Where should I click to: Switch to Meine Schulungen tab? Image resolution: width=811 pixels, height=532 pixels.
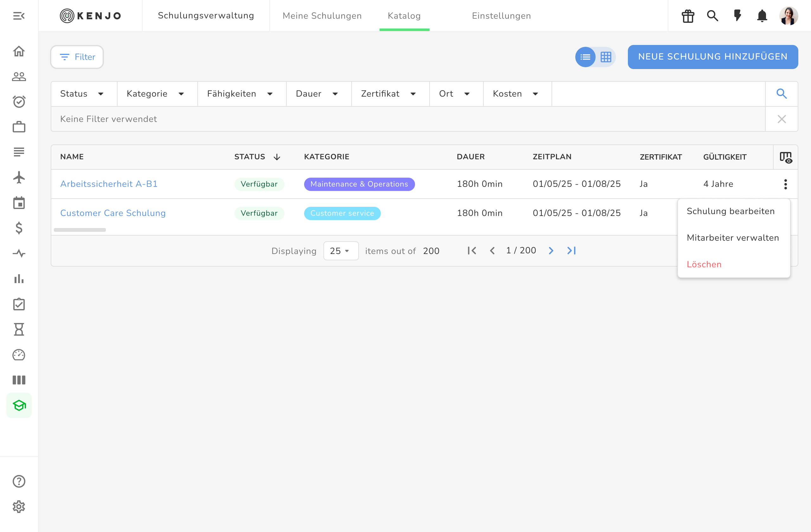[x=322, y=16]
